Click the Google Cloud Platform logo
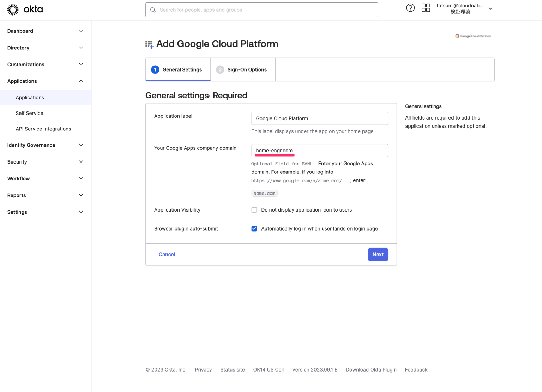542x392 pixels. point(473,36)
